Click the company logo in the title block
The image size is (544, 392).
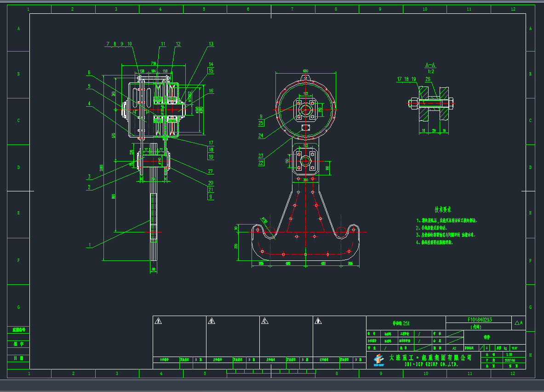click(x=379, y=360)
